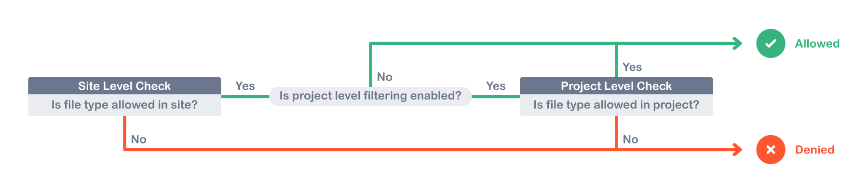The width and height of the screenshot is (868, 193).
Task: Click the green checkmark Allowed icon
Action: click(771, 43)
